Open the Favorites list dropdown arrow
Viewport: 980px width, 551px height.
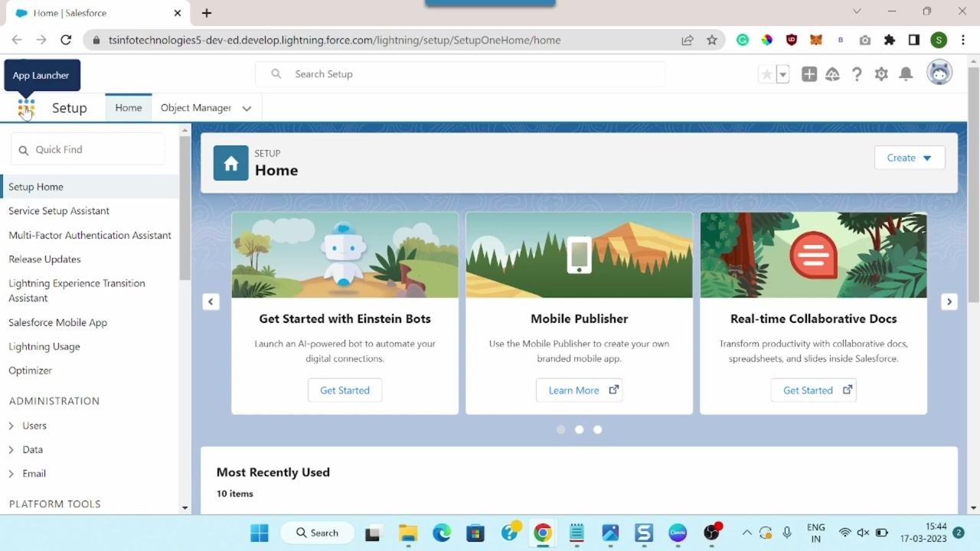(782, 74)
